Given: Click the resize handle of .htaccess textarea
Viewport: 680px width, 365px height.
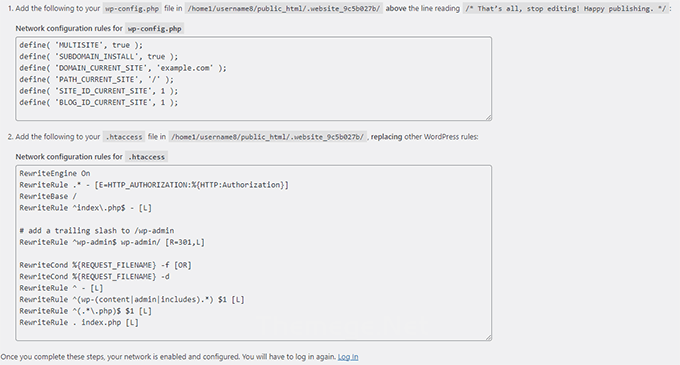Looking at the screenshot, I should click(x=488, y=337).
